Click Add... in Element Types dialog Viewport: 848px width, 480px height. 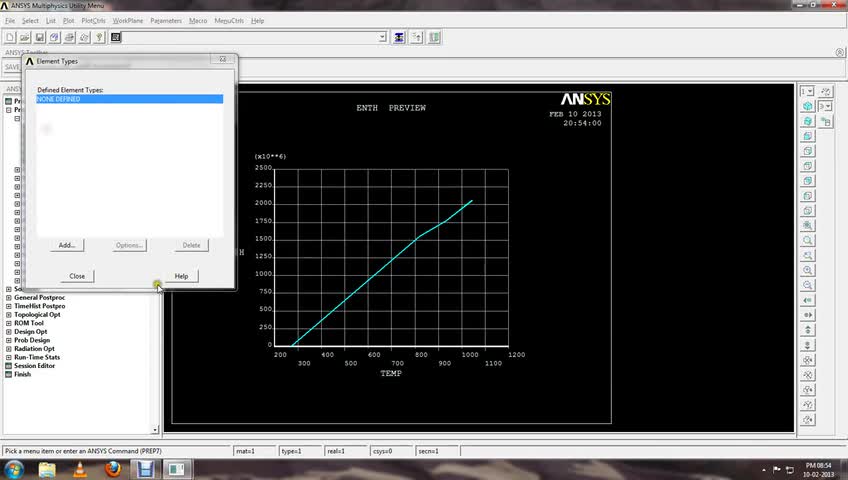click(67, 245)
